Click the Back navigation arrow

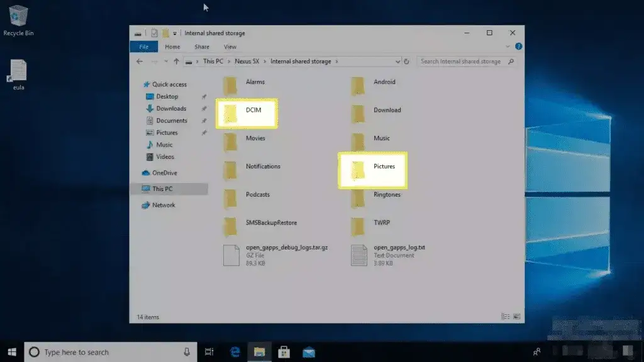(x=140, y=62)
